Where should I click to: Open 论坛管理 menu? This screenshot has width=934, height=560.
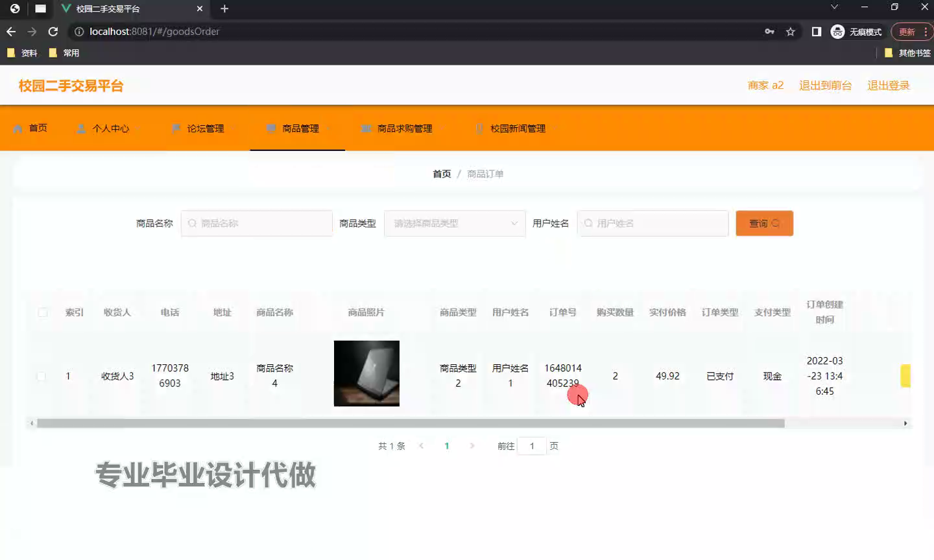(202, 128)
